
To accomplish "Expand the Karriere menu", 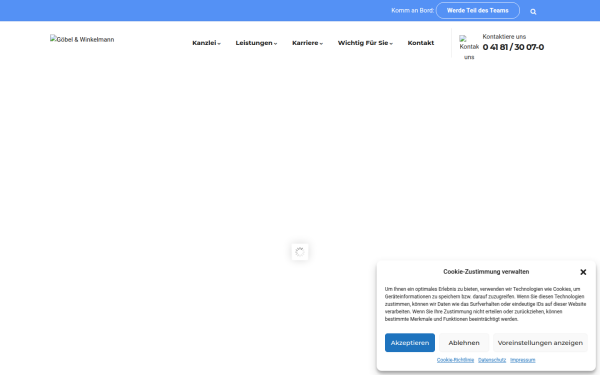I will point(307,43).
